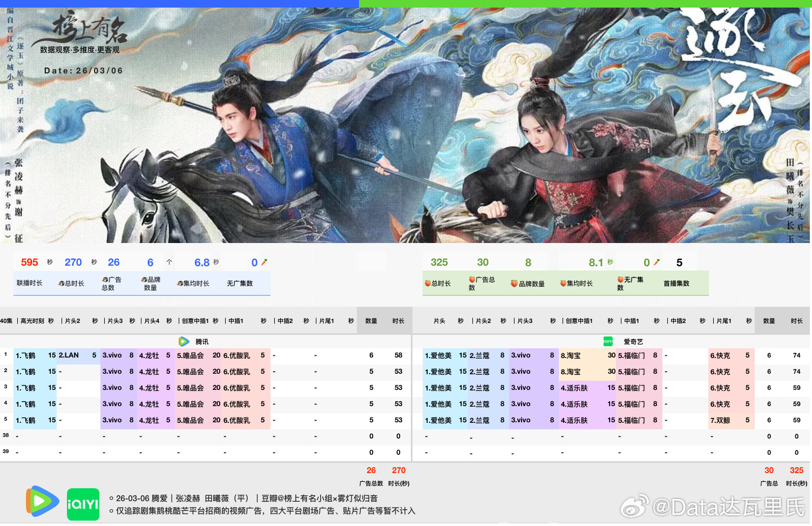
Task: Click the 高光时刻 column header
Action: tap(32, 321)
